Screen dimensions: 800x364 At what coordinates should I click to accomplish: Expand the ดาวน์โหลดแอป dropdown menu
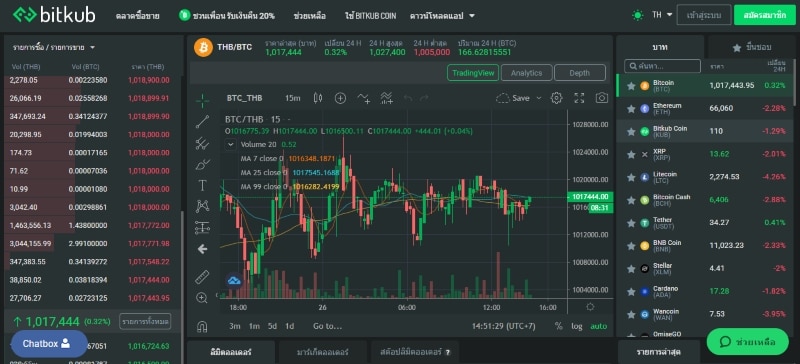click(x=442, y=16)
